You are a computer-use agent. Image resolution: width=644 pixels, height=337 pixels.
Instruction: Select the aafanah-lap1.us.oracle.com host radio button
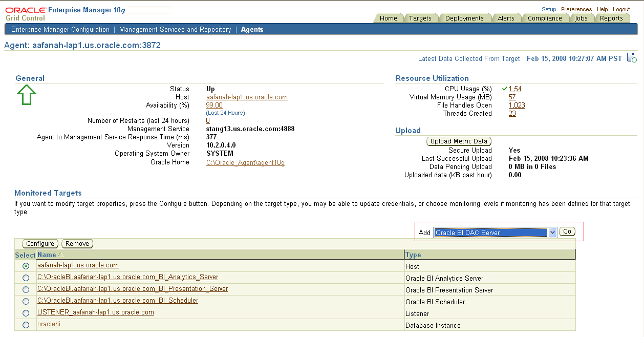pos(25,266)
